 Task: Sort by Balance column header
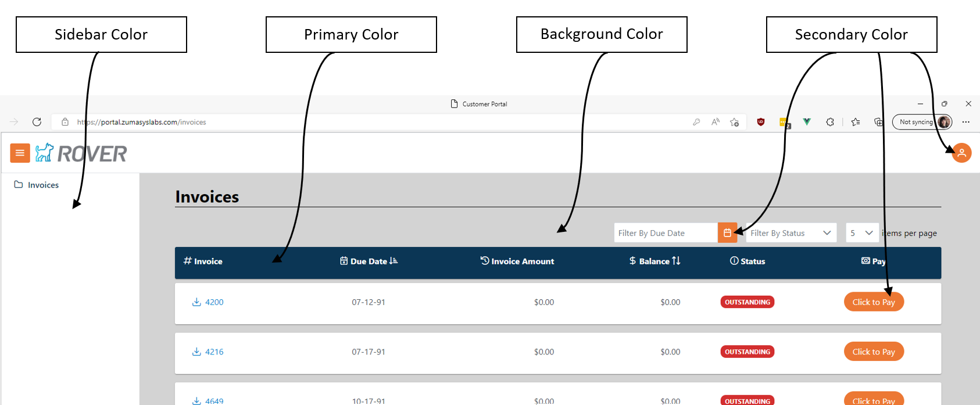(x=654, y=261)
